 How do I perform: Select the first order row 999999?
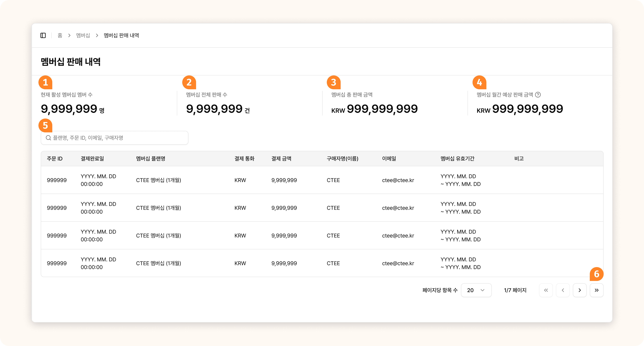57,180
